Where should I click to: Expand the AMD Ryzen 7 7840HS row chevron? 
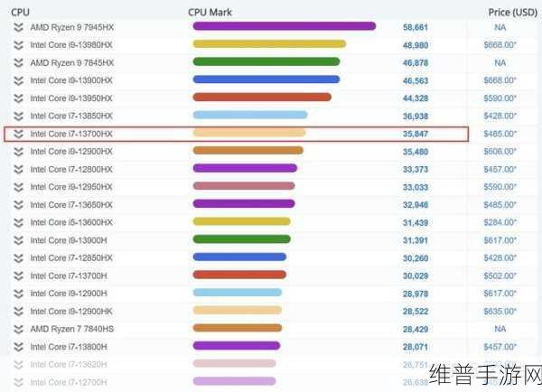[x=19, y=329]
